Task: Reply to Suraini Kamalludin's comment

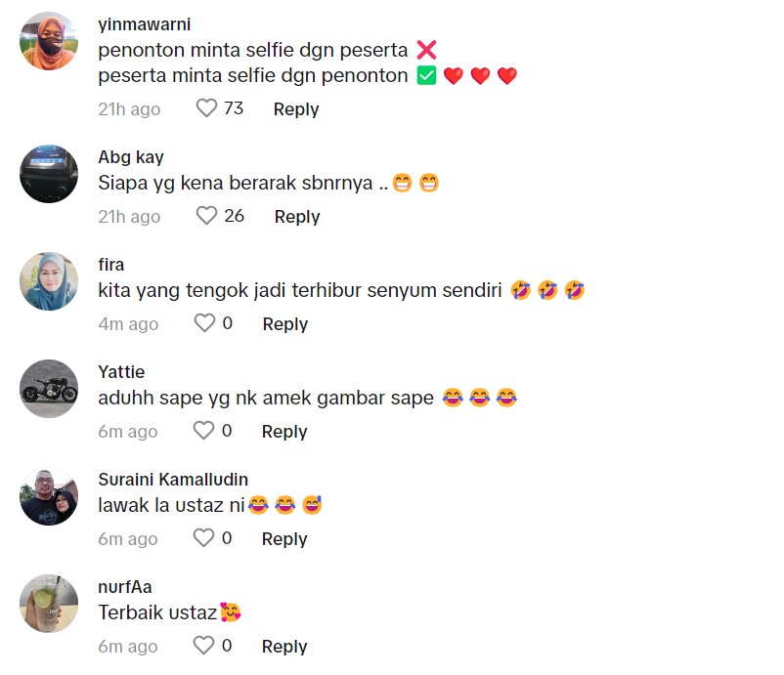Action: click(x=285, y=539)
